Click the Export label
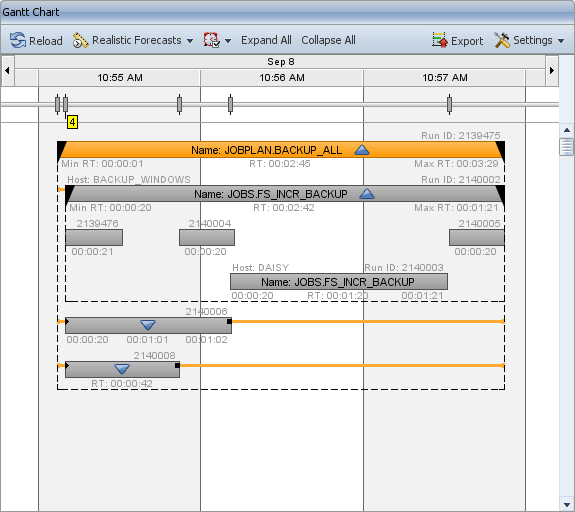The height and width of the screenshot is (512, 575). [467, 41]
